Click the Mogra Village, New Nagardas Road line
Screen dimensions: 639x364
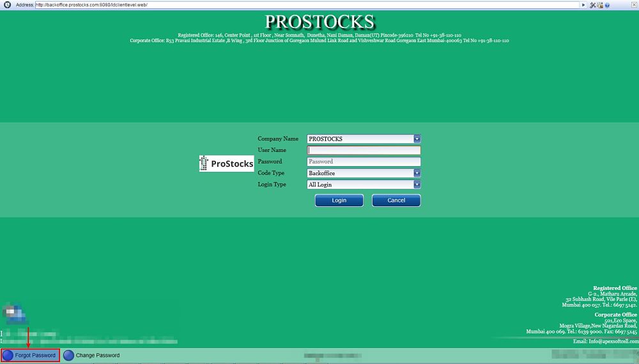click(x=598, y=326)
